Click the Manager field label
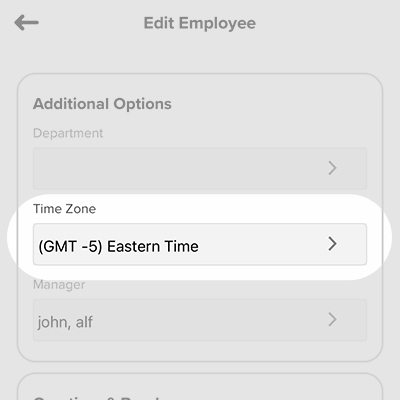The width and height of the screenshot is (400, 400). 59,285
